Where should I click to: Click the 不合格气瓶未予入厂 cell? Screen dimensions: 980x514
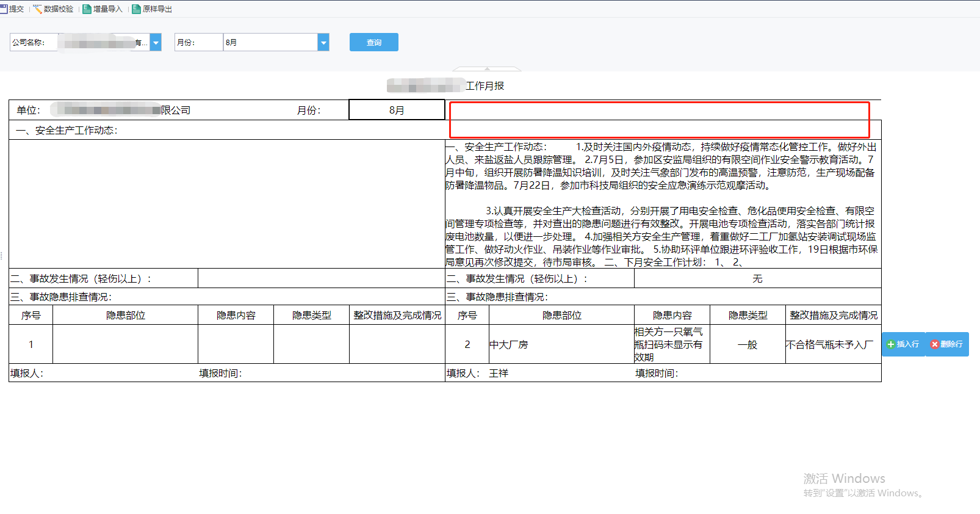834,344
